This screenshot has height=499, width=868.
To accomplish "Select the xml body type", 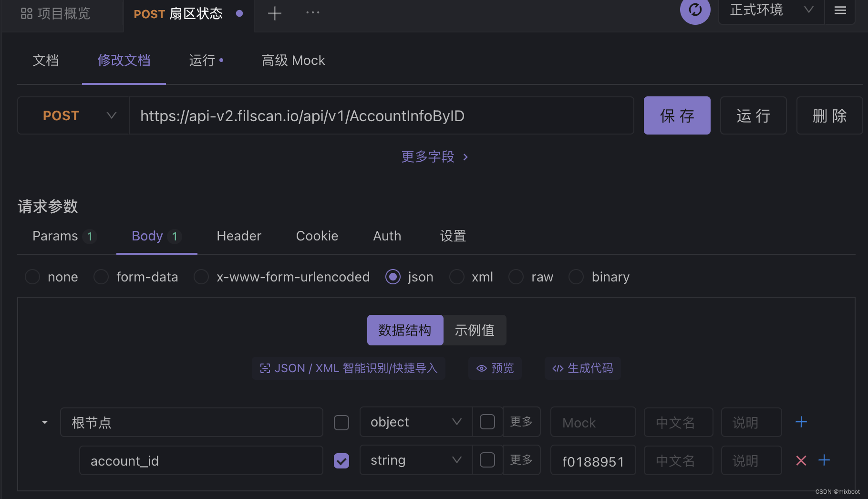I will (x=457, y=277).
